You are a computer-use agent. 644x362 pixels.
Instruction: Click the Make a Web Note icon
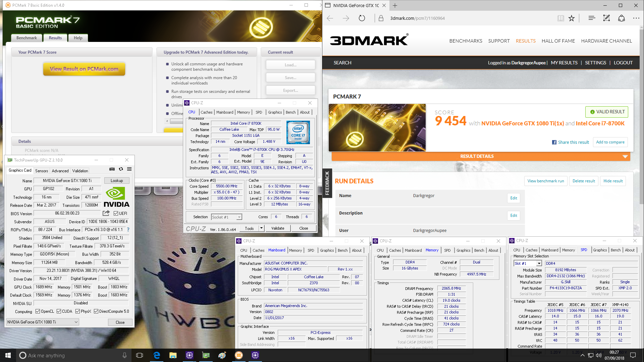[x=606, y=18]
